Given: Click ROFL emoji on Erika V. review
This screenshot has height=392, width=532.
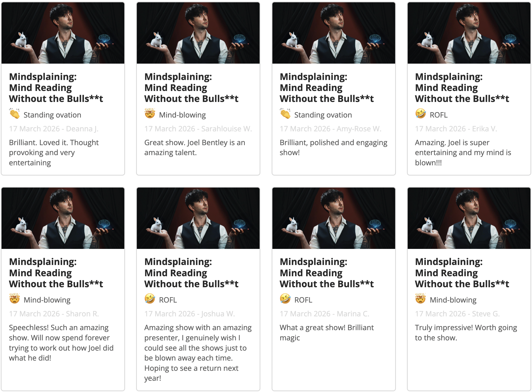Looking at the screenshot, I should [x=420, y=114].
